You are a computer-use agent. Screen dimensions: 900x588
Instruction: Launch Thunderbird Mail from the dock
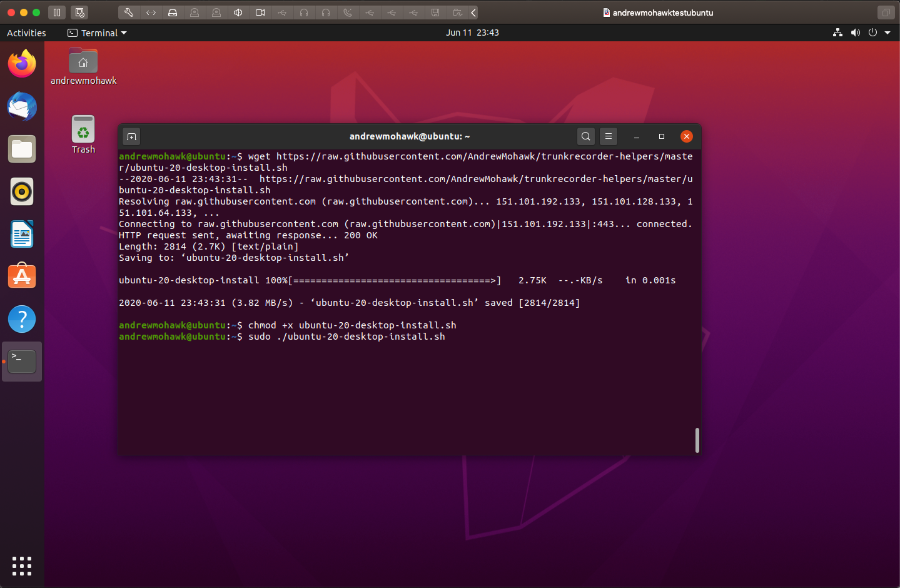pyautogui.click(x=22, y=106)
